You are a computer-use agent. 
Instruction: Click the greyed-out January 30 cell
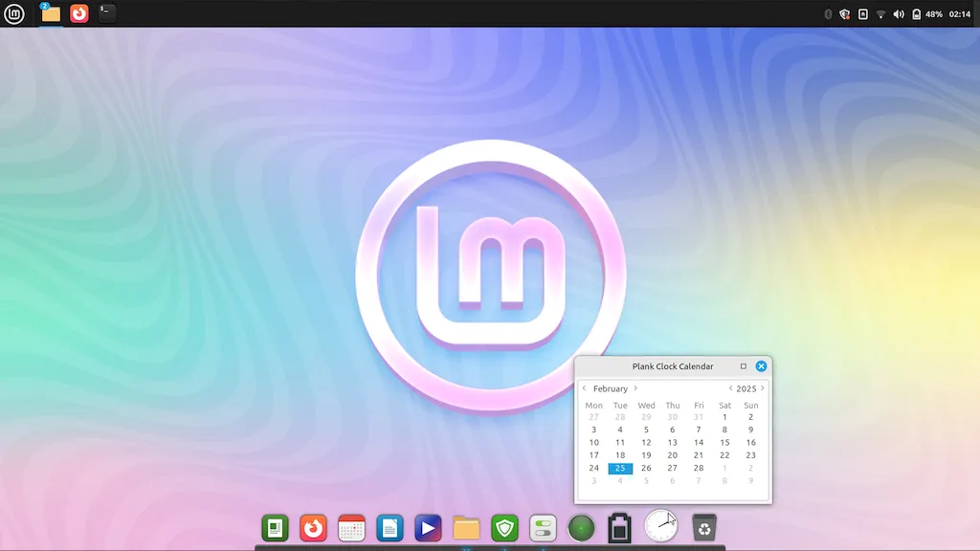[x=673, y=417]
